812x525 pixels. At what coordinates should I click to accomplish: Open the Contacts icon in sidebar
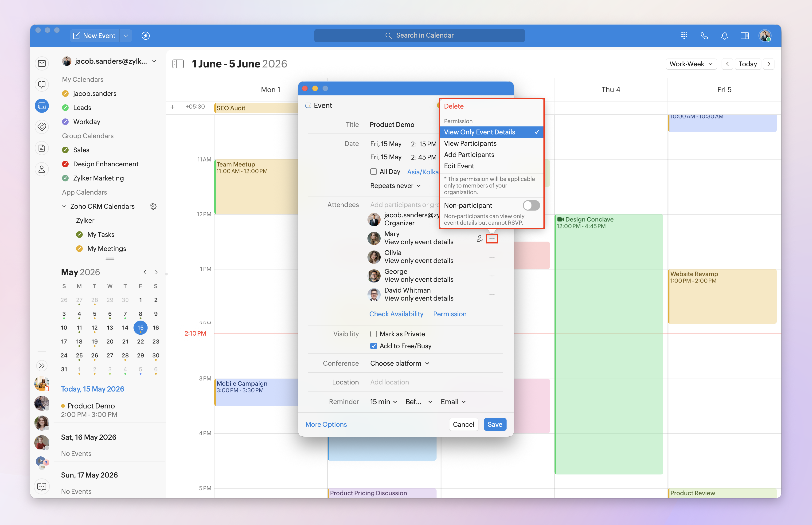click(x=42, y=169)
